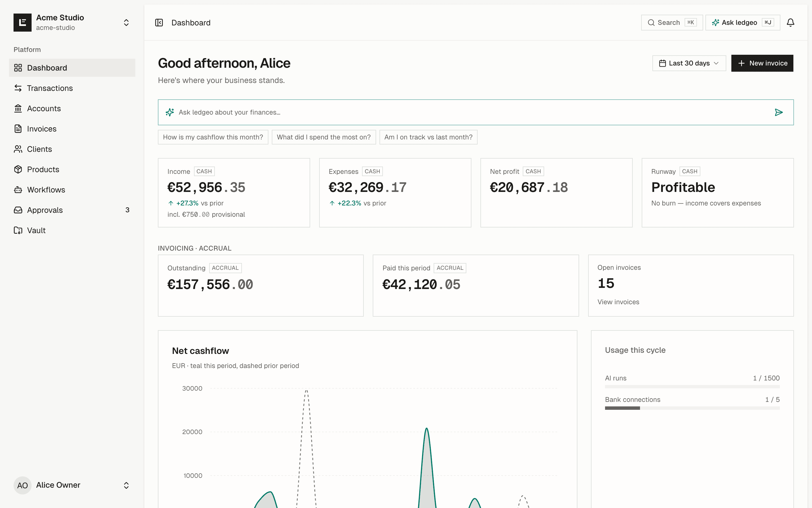This screenshot has height=508, width=812.
Task: Click the Products box icon
Action: (x=18, y=169)
